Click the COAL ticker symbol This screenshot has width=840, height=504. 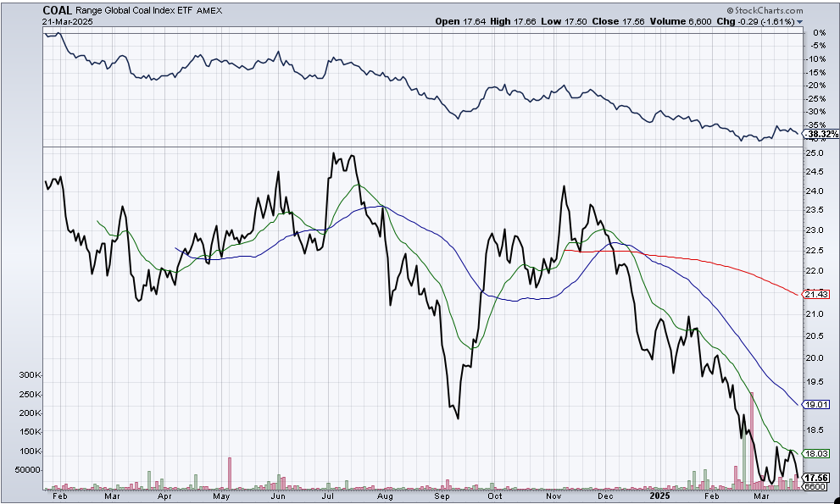[x=58, y=10]
